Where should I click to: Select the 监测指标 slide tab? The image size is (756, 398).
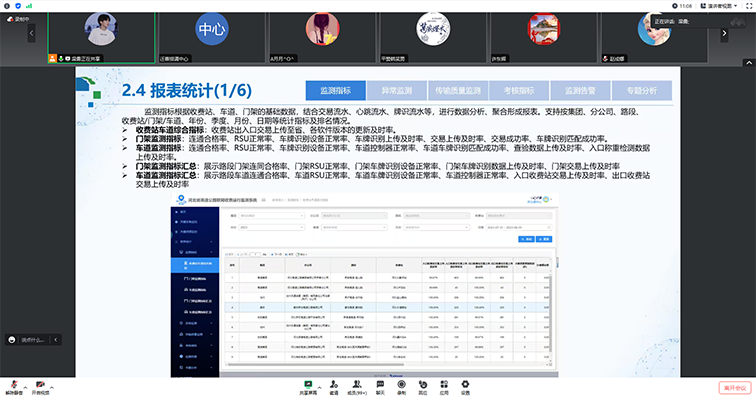click(336, 90)
